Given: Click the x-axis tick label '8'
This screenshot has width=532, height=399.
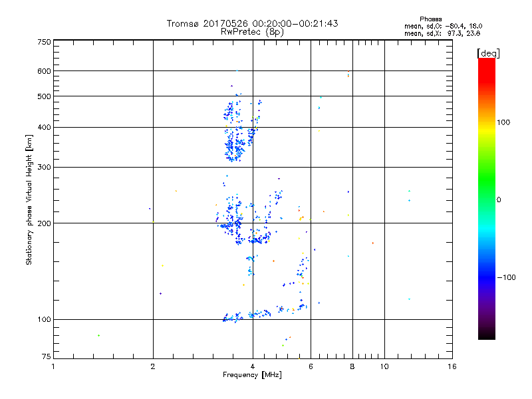Looking at the screenshot, I should [x=352, y=366].
